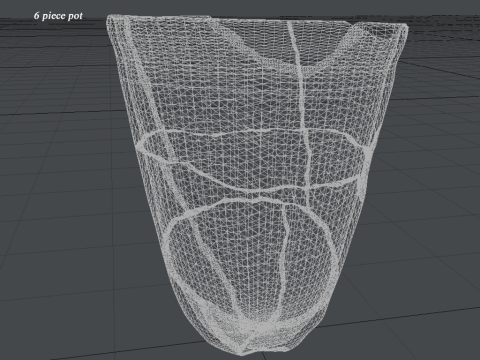Select the lower-right mesh panel of pot

310,260
